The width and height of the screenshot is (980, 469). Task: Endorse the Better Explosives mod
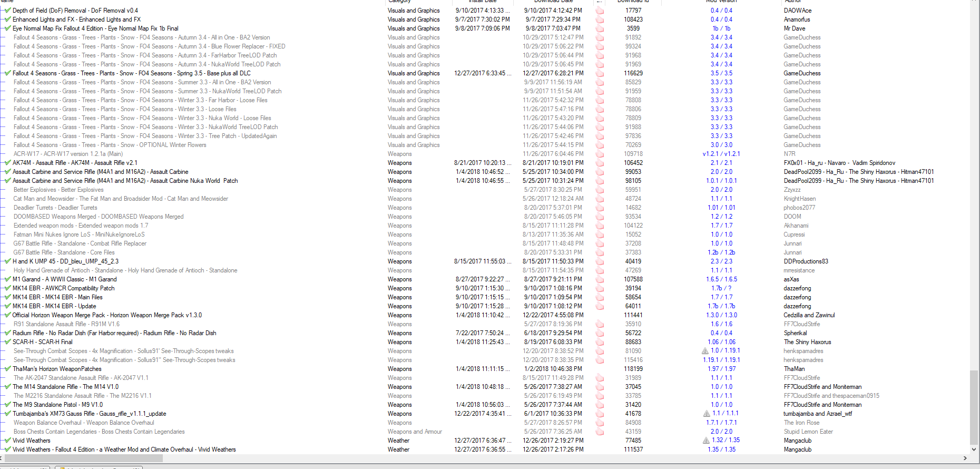[x=600, y=190]
